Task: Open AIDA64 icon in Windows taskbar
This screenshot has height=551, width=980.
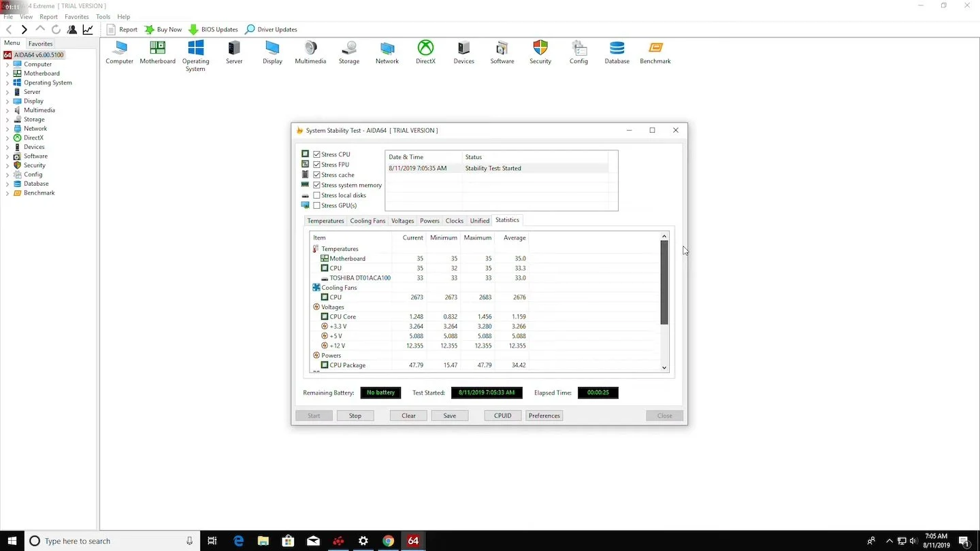Action: pyautogui.click(x=413, y=541)
